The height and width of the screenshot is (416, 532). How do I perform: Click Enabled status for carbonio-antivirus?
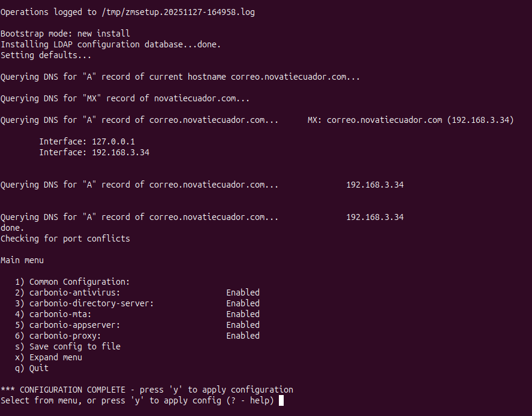click(243, 293)
